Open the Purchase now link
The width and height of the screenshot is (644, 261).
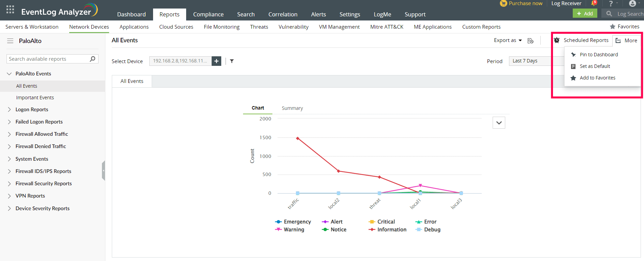(x=521, y=3)
